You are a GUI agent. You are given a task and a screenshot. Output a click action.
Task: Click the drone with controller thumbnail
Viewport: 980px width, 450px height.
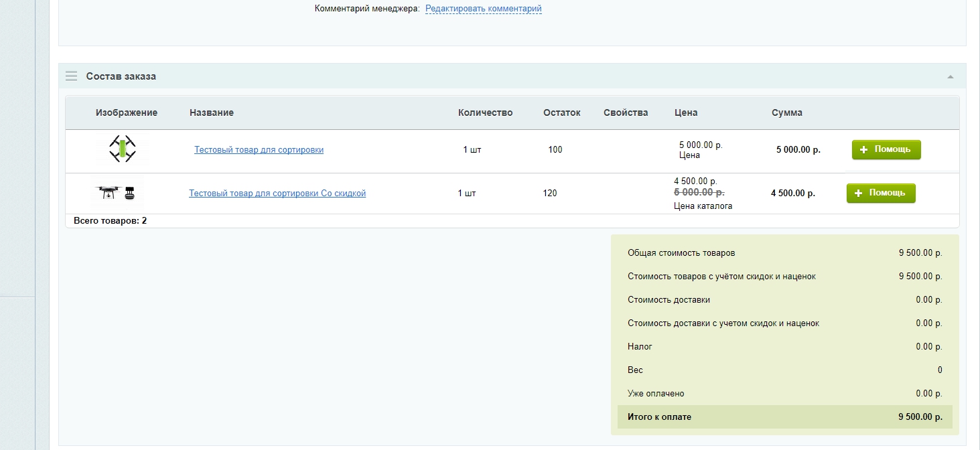[x=117, y=193]
